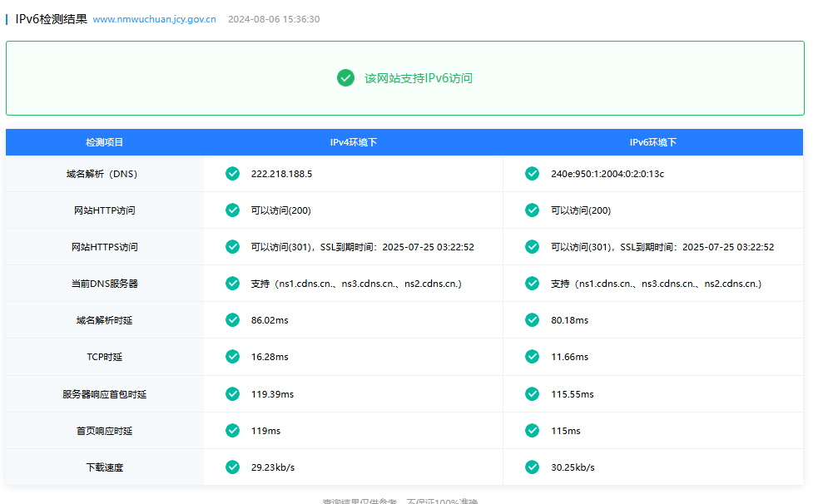Click the 检测项目 column header
The height and width of the screenshot is (504, 828).
(105, 142)
